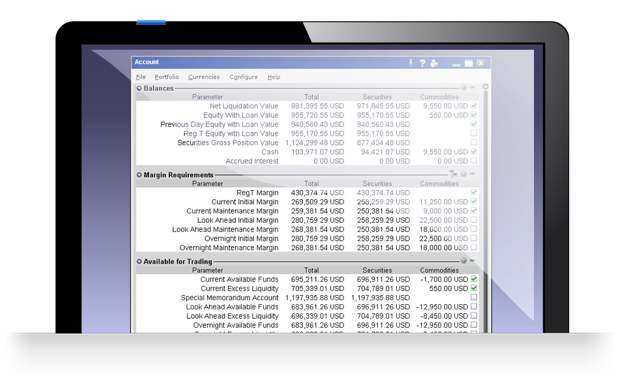The image size is (617, 380).
Task: Click round help icon in Margin Requirements header
Action: [464, 174]
